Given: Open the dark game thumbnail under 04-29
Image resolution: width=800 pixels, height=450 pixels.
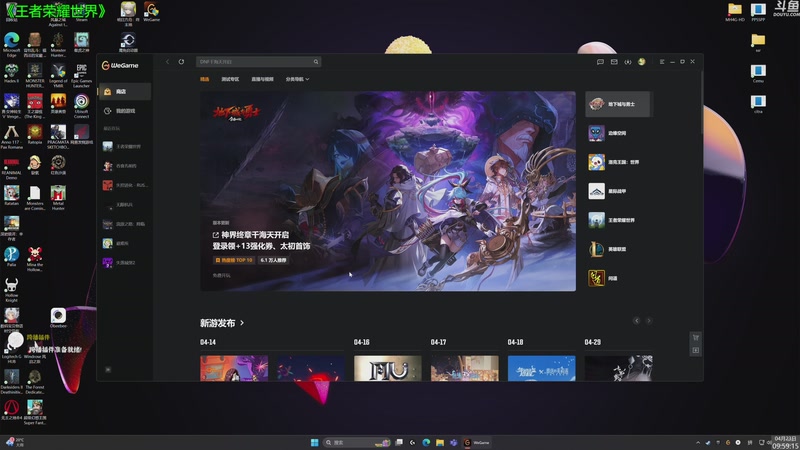Looking at the screenshot, I should [x=618, y=368].
